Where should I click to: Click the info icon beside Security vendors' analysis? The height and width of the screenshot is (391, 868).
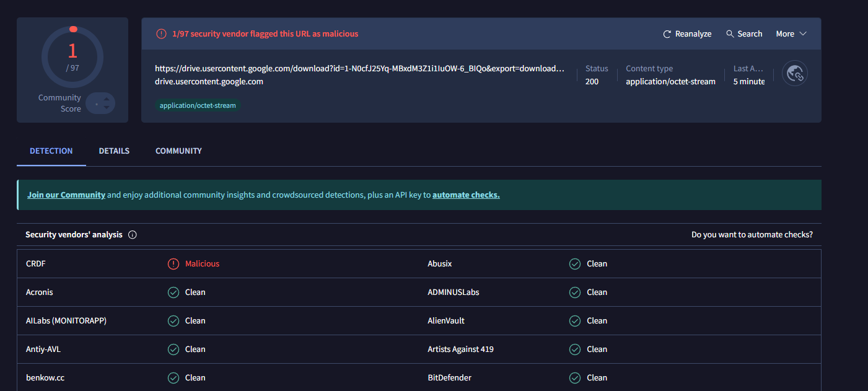coord(133,235)
